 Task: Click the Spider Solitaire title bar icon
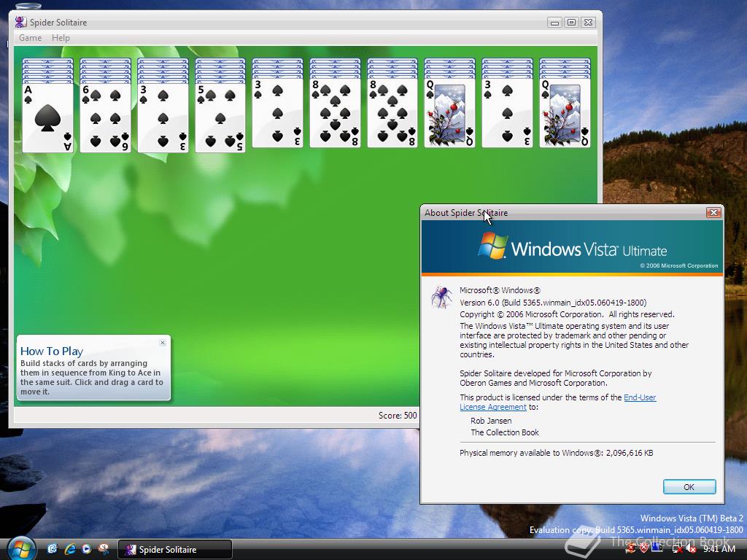point(20,22)
